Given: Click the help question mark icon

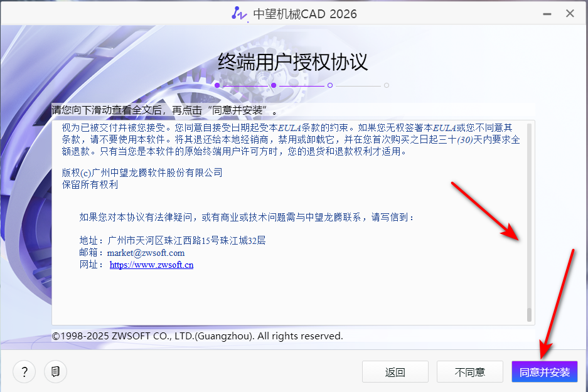Looking at the screenshot, I should pos(24,372).
